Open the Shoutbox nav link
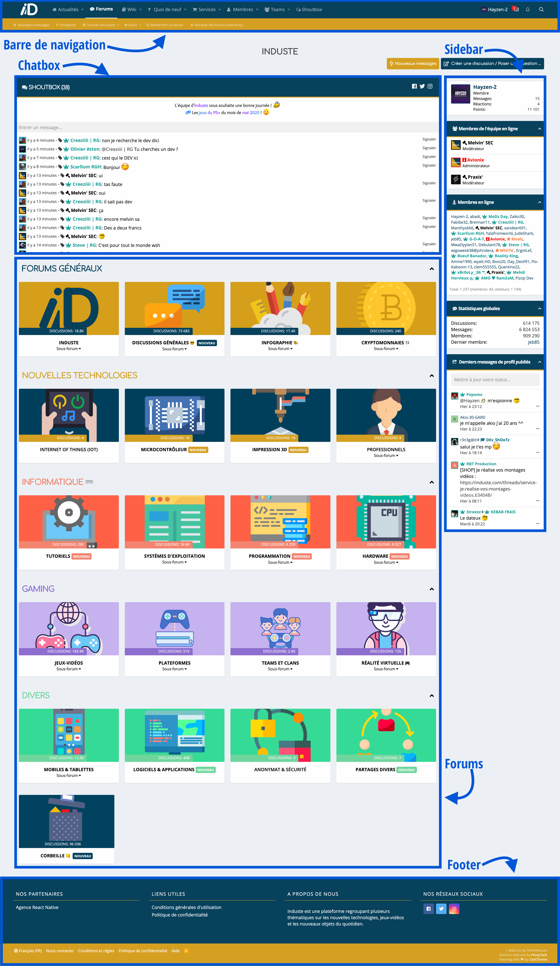560x966 pixels. [309, 10]
